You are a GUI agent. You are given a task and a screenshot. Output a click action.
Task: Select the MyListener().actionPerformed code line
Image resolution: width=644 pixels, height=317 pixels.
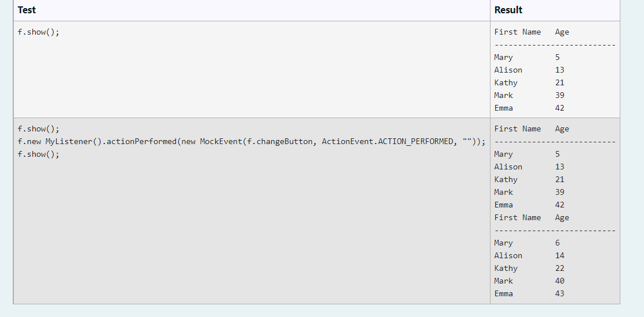point(252,141)
